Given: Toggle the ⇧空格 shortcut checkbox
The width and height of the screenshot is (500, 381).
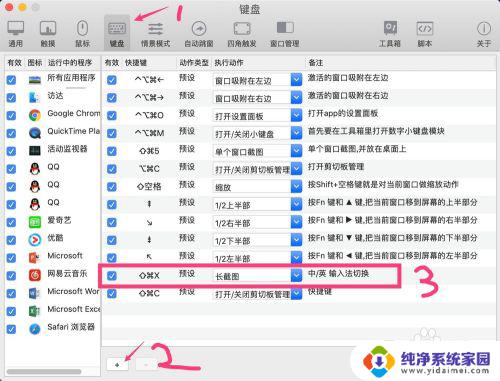Looking at the screenshot, I should 112,187.
